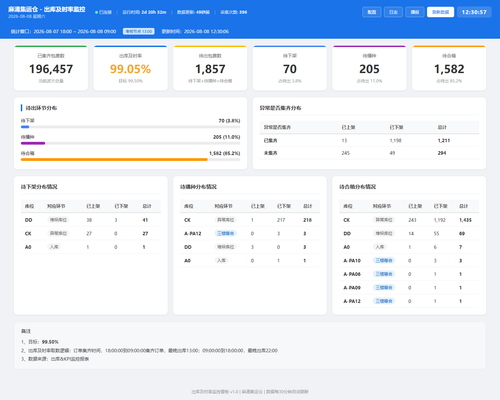Click the blue tag in the A-PA10 row
Image resolution: width=500 pixels, height=400 pixels.
pyautogui.click(x=384, y=260)
